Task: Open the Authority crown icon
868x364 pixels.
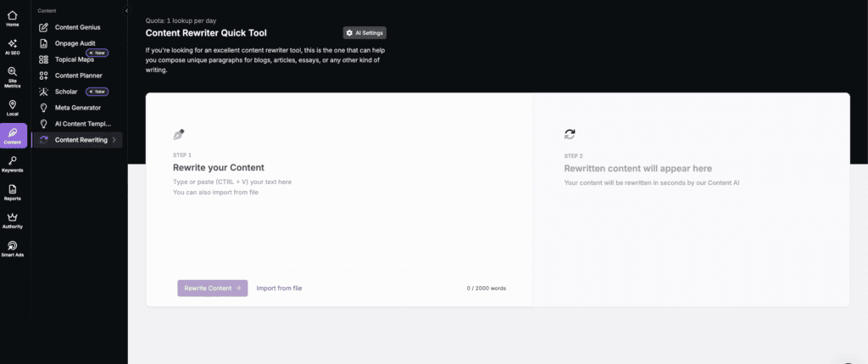Action: coord(13,221)
